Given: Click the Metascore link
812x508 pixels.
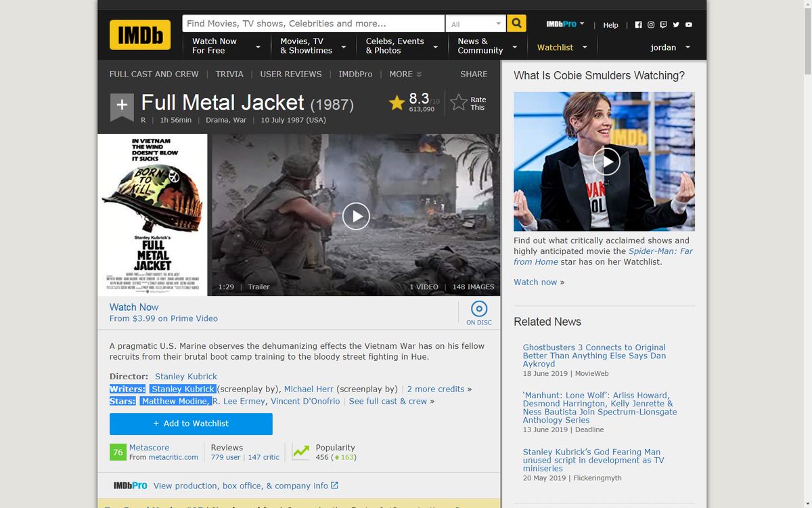Looking at the screenshot, I should (149, 448).
